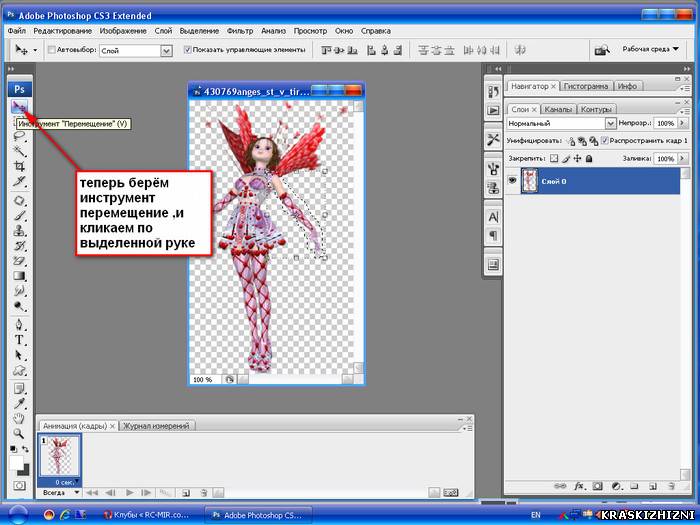The image size is (700, 525).
Task: Toggle Quick Mask mode
Action: (19, 486)
